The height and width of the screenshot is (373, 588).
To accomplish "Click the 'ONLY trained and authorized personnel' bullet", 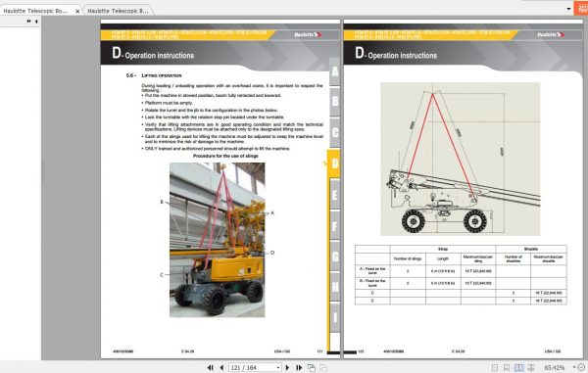I will coord(216,149).
